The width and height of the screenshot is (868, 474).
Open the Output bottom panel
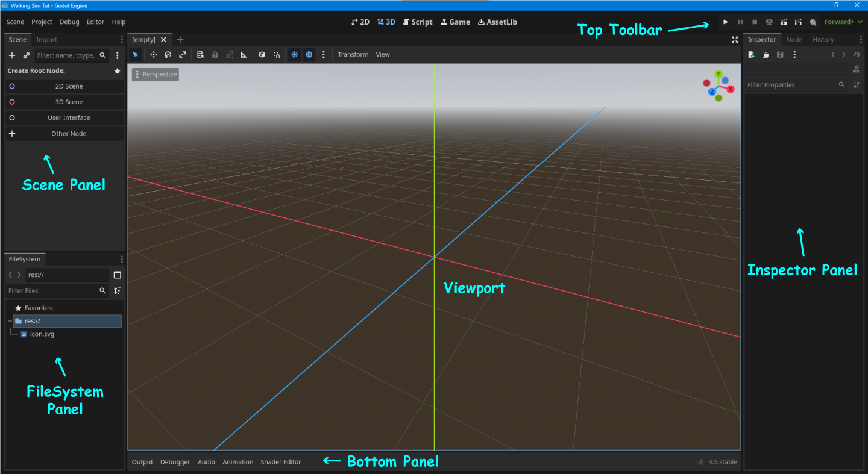tap(142, 462)
